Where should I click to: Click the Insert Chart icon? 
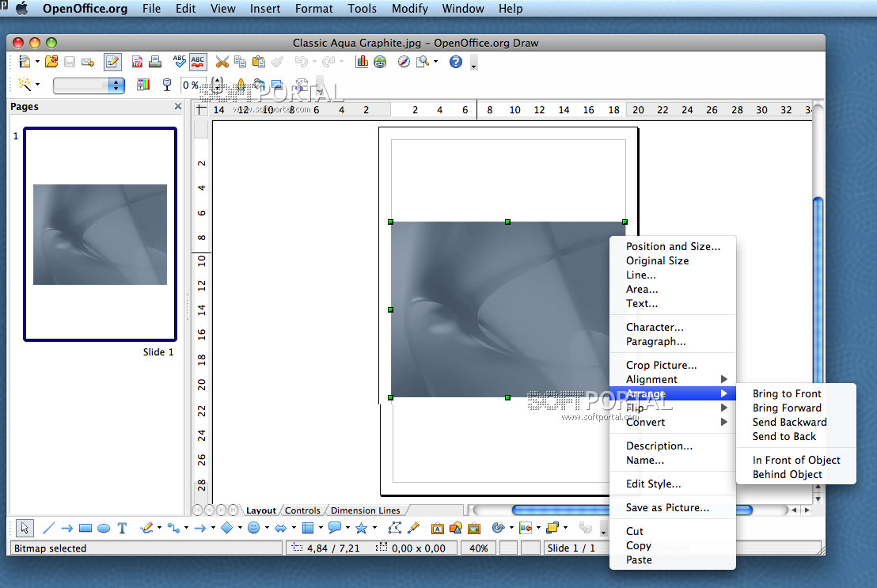click(362, 63)
